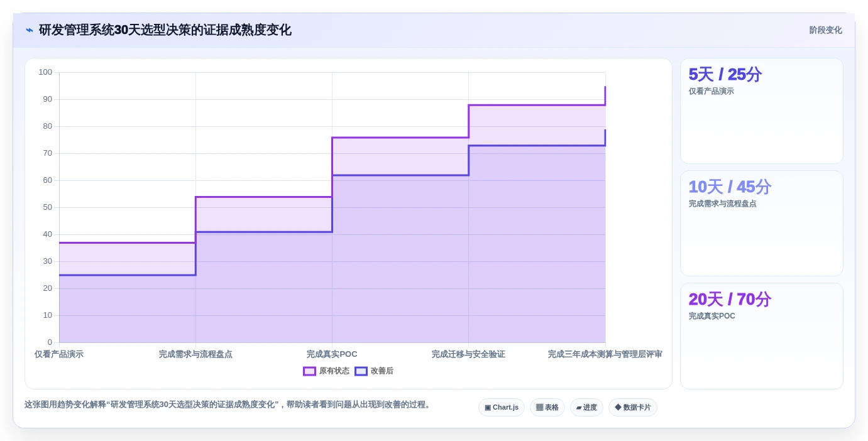Image resolution: width=868 pixels, height=441 pixels.
Task: Open the 10天 / 45分 data card
Action: click(762, 223)
